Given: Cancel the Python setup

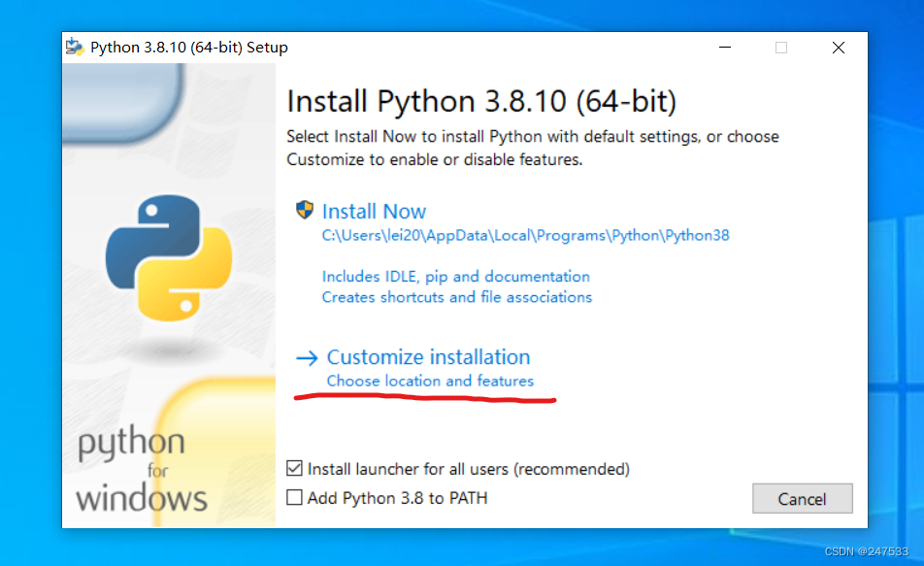Looking at the screenshot, I should 802,498.
